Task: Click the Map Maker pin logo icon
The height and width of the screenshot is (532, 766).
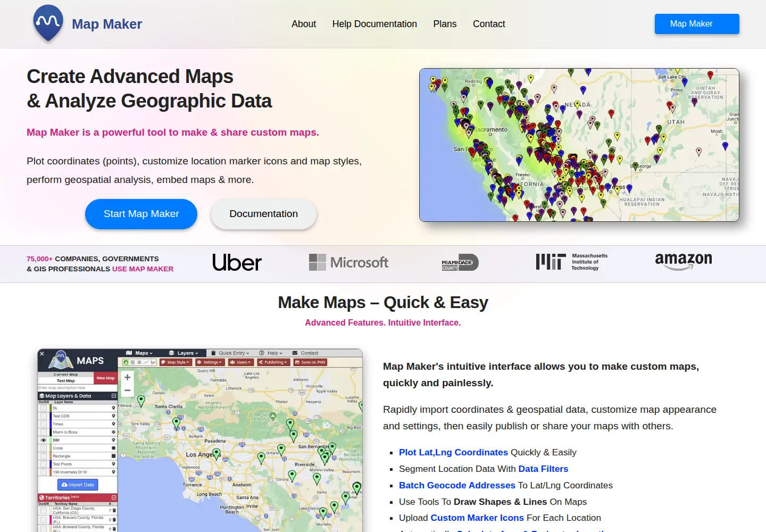Action: [x=48, y=23]
